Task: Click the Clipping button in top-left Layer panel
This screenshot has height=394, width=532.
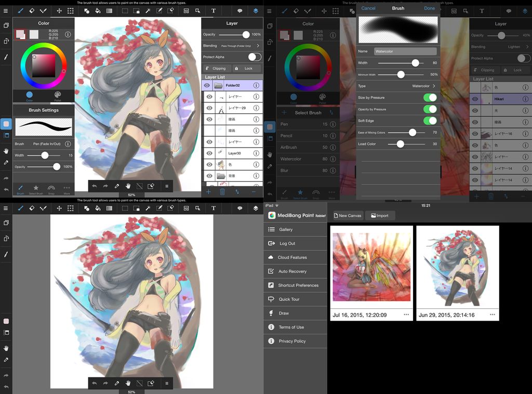Action: [217, 68]
